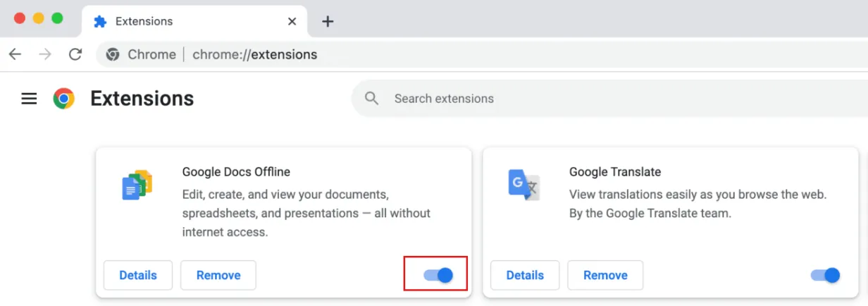Click the magnifier icon in search box

click(372, 99)
